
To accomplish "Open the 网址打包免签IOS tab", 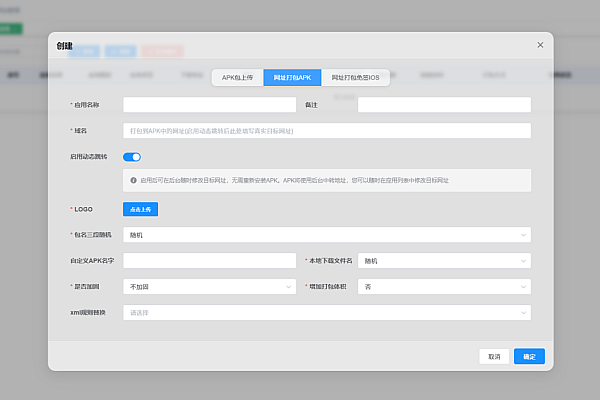I will tap(355, 78).
